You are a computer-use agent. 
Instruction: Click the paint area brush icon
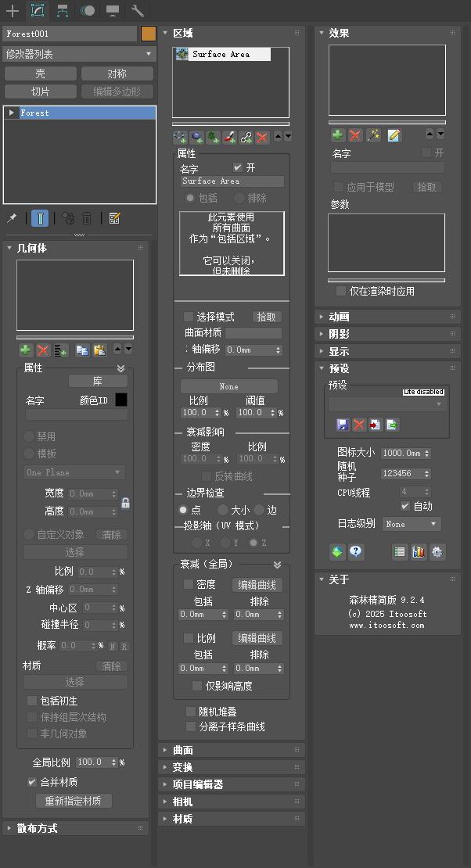click(x=229, y=138)
